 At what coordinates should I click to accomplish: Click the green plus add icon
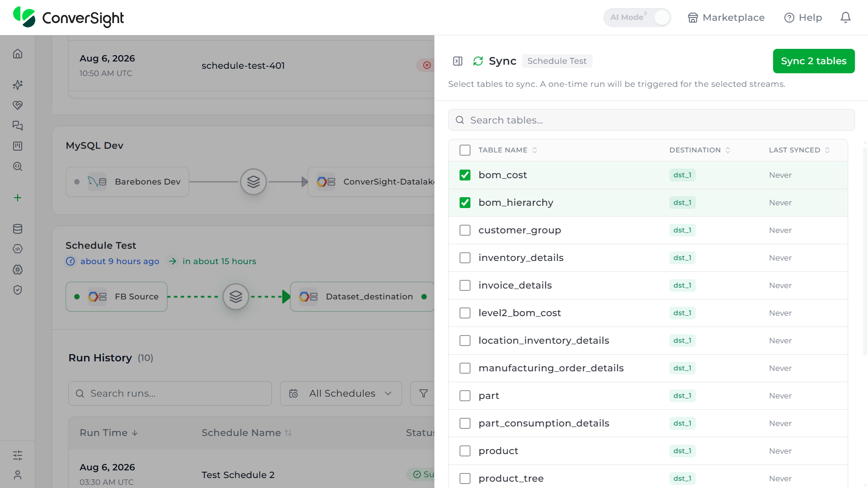18,198
